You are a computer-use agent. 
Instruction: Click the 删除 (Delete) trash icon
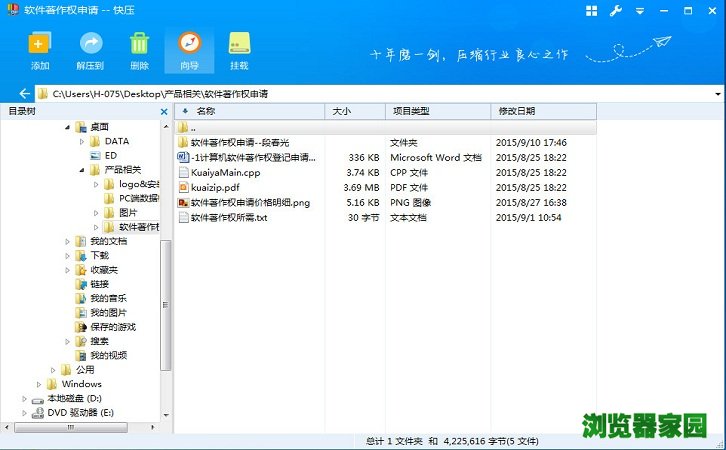140,45
